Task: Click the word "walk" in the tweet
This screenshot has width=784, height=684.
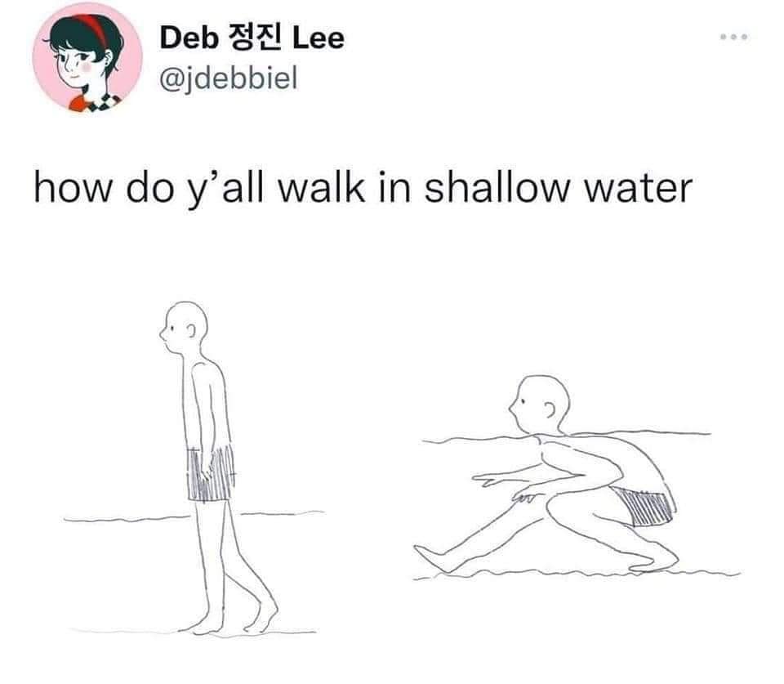Action: pyautogui.click(x=321, y=188)
